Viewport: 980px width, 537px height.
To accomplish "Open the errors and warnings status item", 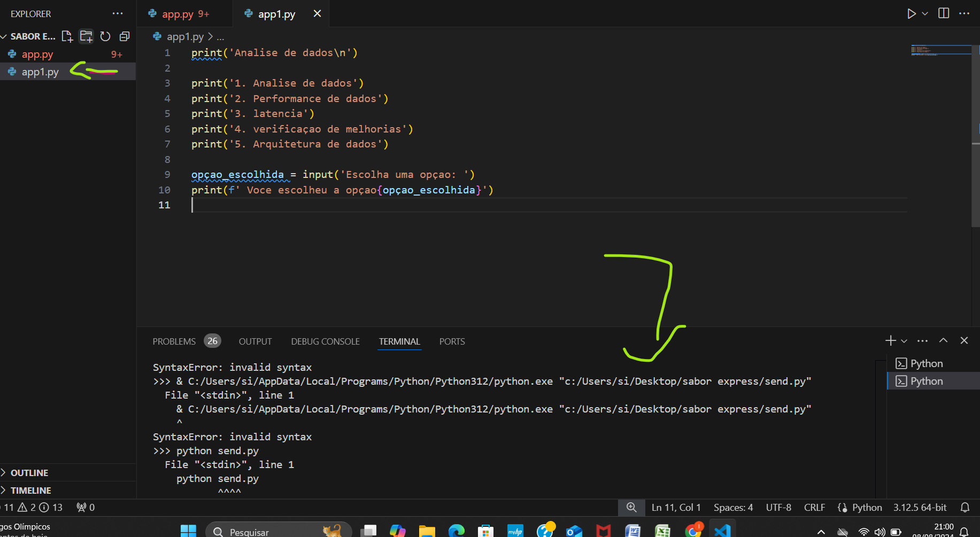I will (x=33, y=507).
